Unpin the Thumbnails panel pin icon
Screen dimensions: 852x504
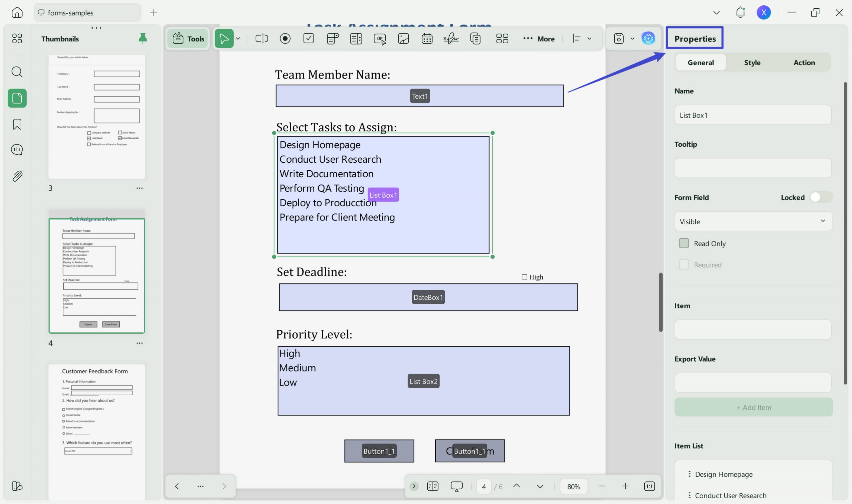point(143,38)
